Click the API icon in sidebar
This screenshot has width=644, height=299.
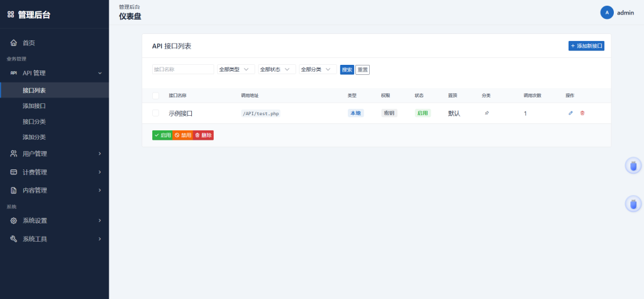point(14,73)
